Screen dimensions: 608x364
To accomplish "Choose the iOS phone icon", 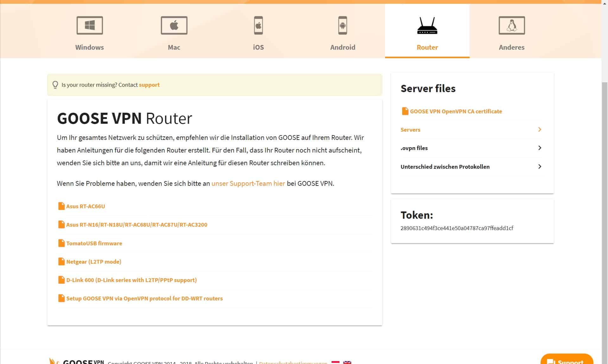I will pos(258,25).
